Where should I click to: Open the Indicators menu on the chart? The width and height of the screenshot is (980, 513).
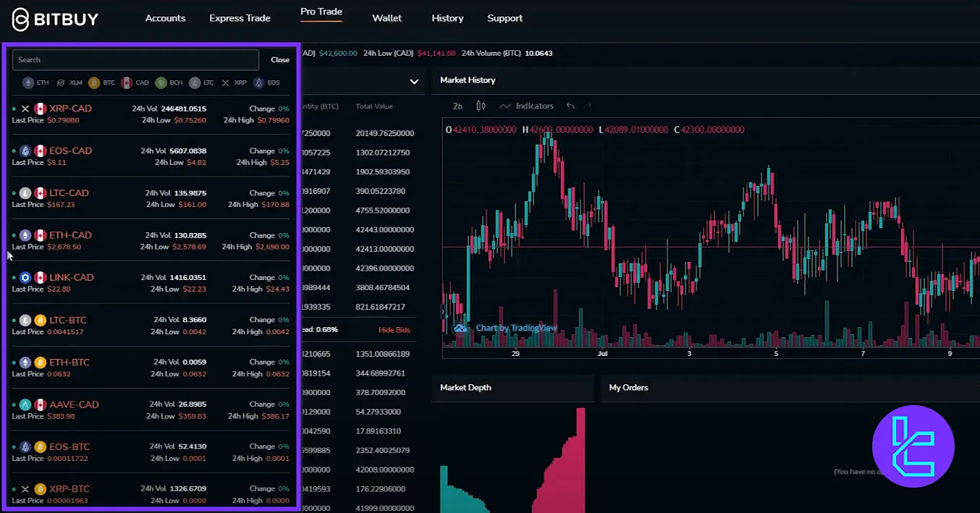[x=526, y=106]
